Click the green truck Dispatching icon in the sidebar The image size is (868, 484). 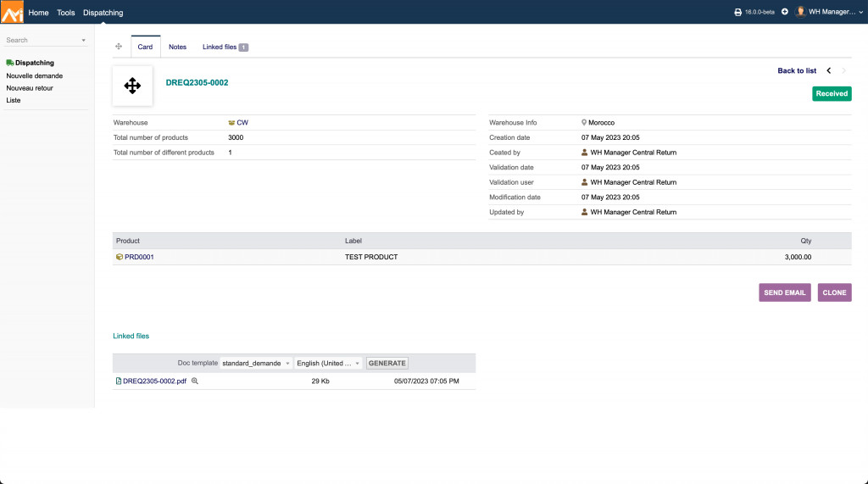(x=10, y=63)
